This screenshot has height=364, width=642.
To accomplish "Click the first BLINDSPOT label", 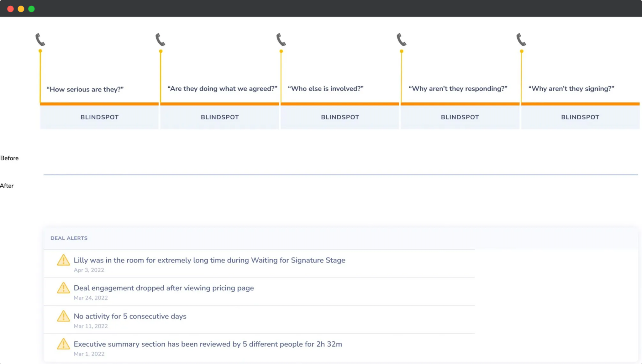I will pos(99,117).
